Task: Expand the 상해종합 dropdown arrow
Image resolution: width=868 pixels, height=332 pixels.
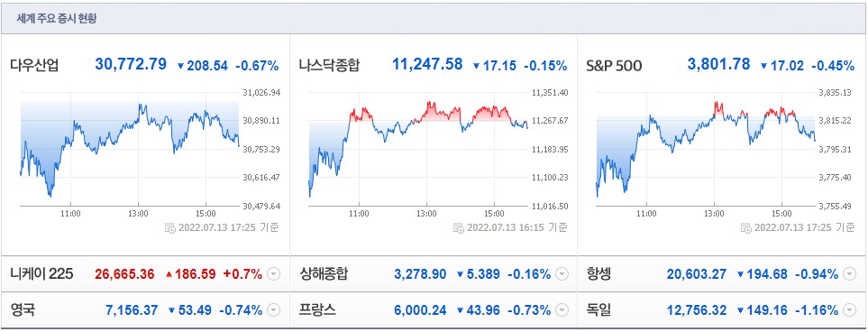Action: (x=562, y=273)
